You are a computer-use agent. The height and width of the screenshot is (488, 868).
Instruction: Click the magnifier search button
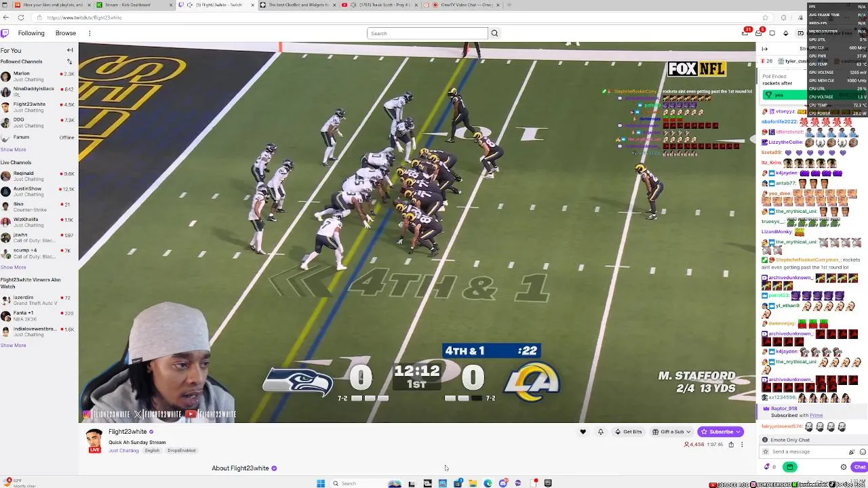coord(494,33)
